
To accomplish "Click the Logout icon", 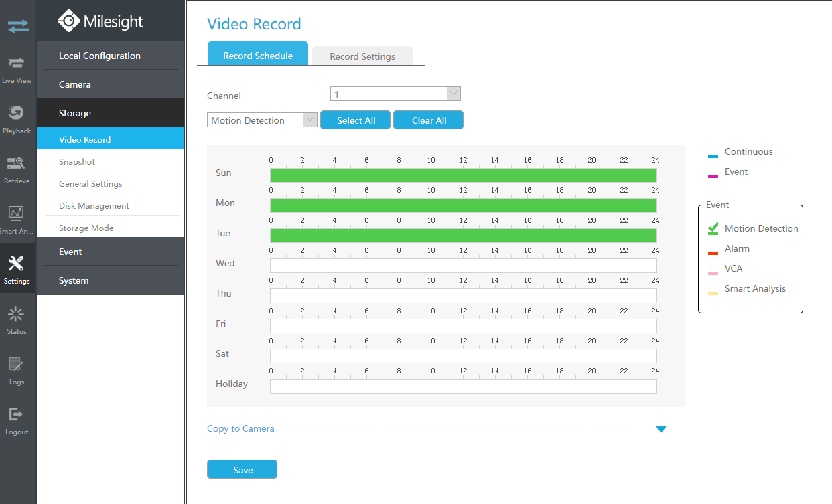I will click(17, 414).
